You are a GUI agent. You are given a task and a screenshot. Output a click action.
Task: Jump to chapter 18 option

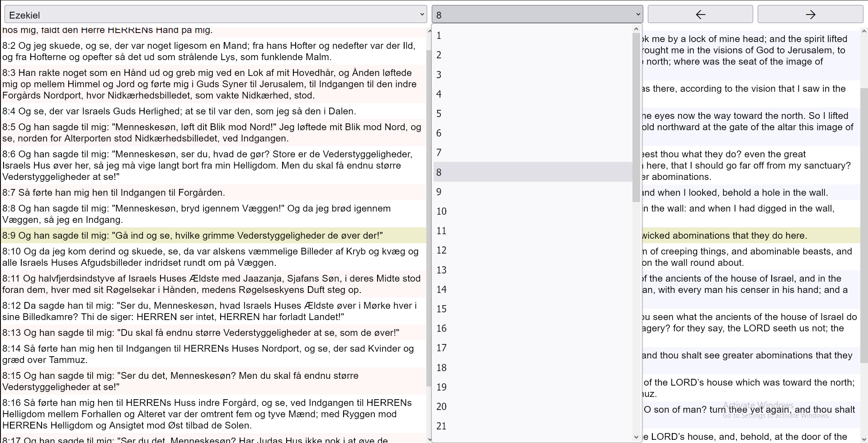tap(533, 368)
